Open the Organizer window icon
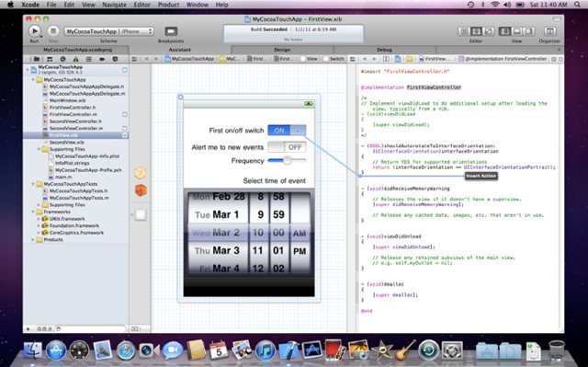 coord(549,31)
